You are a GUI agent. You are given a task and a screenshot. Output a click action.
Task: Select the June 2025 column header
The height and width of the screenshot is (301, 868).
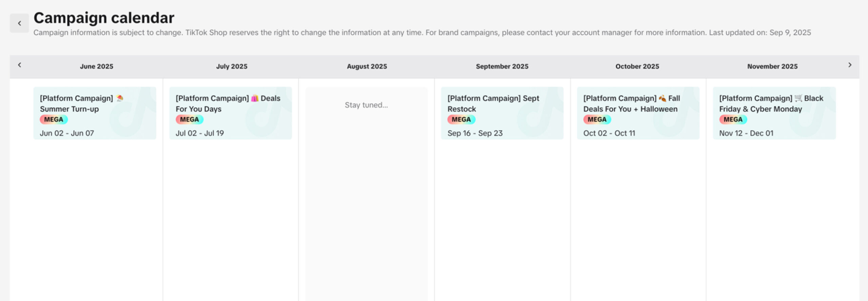tap(97, 66)
